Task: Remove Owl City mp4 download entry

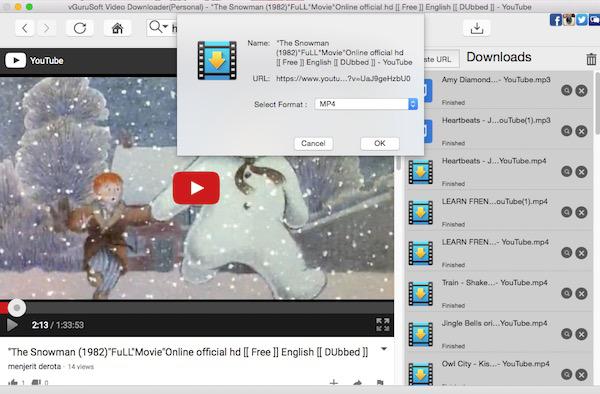Action: [581, 374]
